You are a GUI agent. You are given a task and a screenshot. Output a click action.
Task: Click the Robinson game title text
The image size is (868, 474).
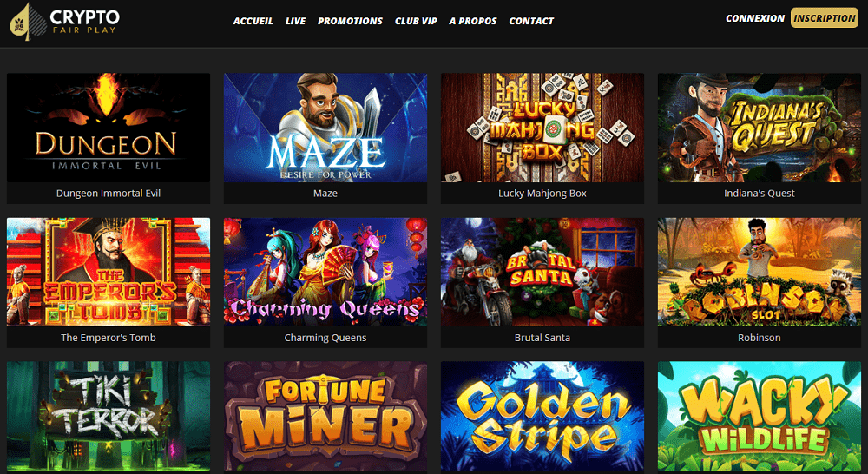[x=759, y=337]
